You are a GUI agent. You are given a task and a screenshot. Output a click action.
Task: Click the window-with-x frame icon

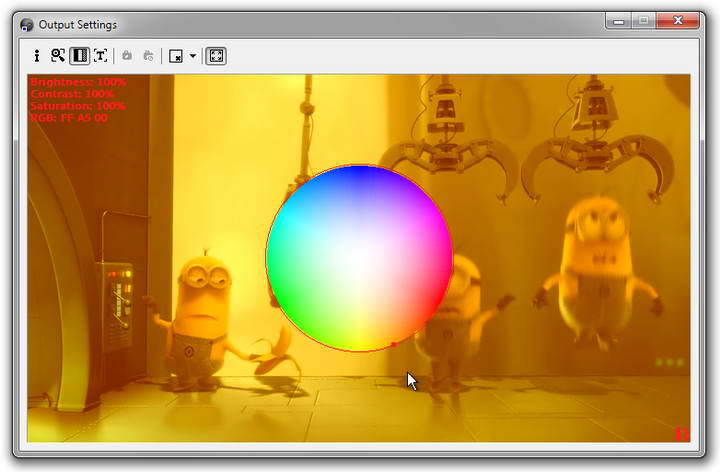click(x=176, y=56)
